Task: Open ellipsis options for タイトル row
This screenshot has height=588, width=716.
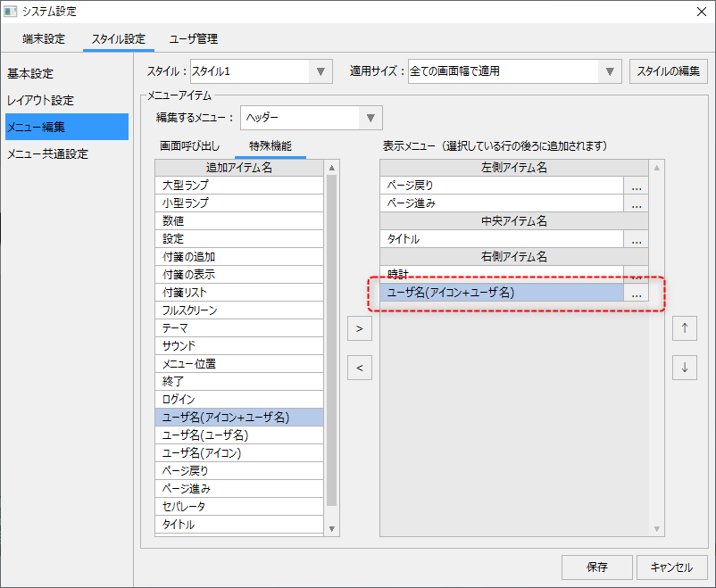Action: [x=636, y=239]
